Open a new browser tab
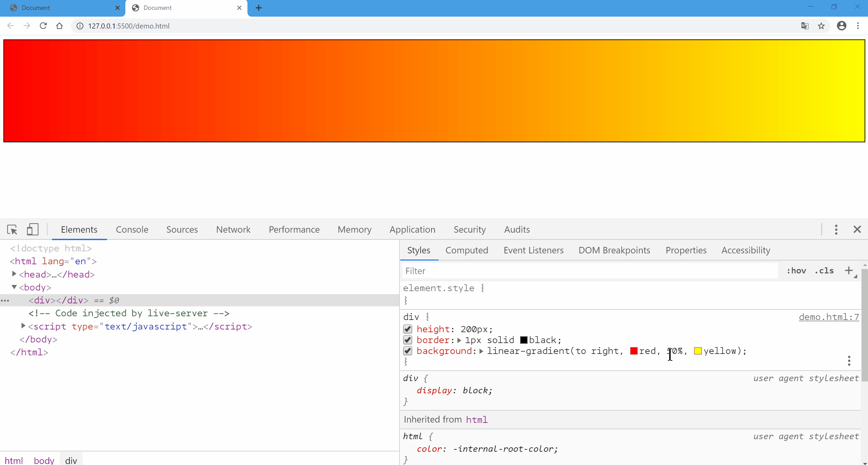 (x=259, y=8)
